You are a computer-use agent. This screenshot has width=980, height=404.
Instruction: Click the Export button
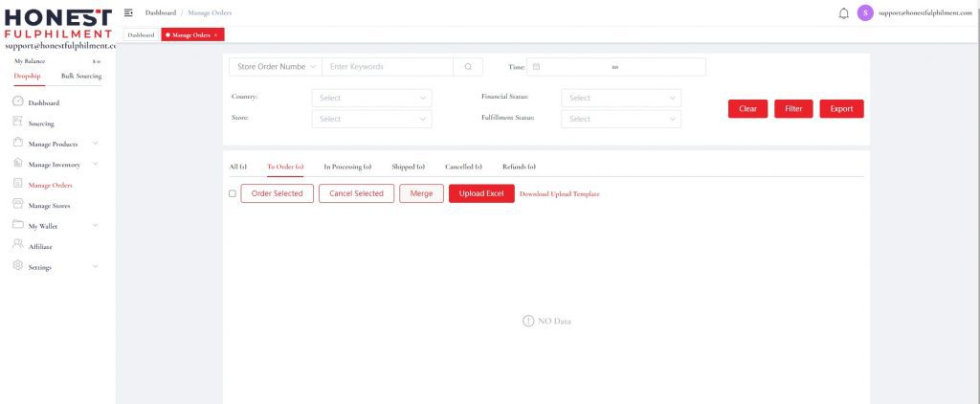[841, 108]
